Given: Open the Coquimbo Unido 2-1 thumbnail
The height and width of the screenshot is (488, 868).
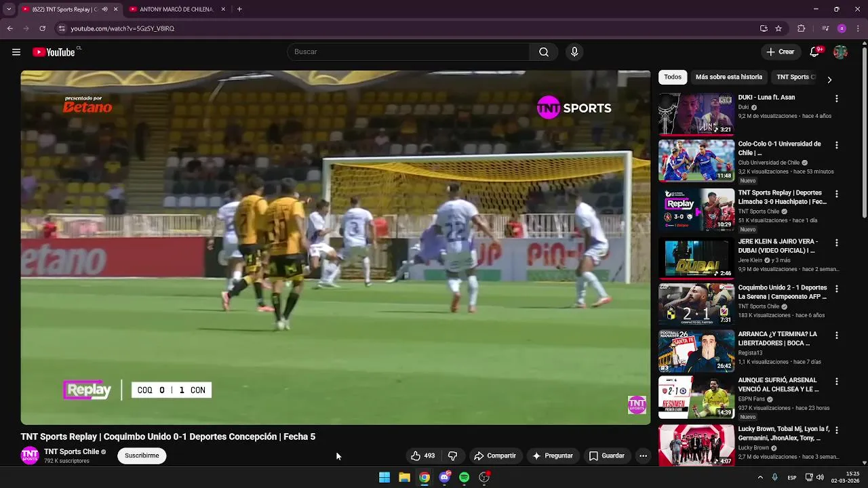Looking at the screenshot, I should tap(696, 304).
